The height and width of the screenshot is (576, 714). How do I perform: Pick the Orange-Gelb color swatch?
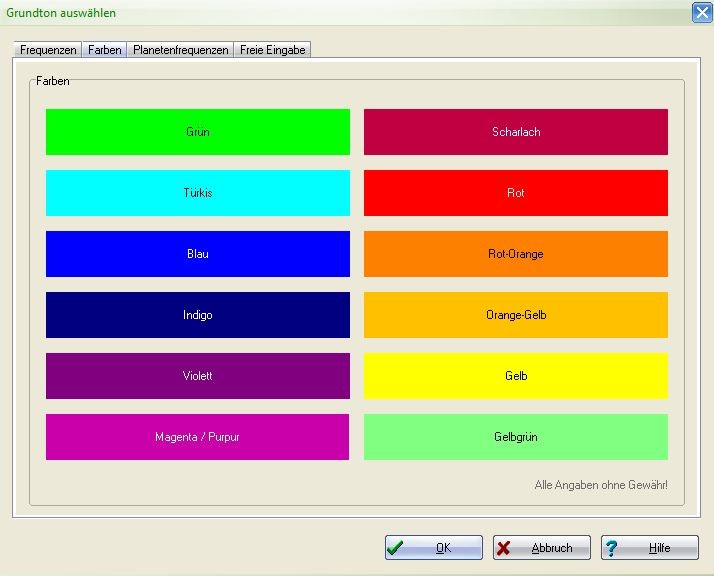(x=516, y=315)
